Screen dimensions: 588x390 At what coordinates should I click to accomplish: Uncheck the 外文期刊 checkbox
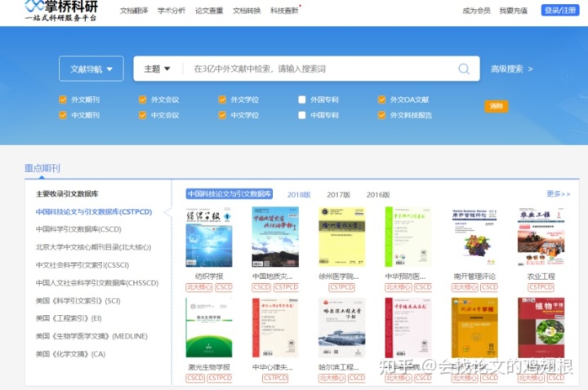(63, 100)
